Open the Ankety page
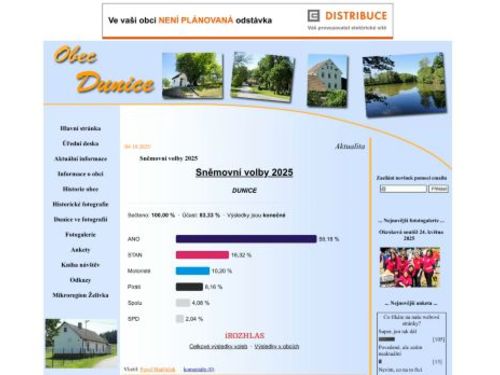 point(80,250)
